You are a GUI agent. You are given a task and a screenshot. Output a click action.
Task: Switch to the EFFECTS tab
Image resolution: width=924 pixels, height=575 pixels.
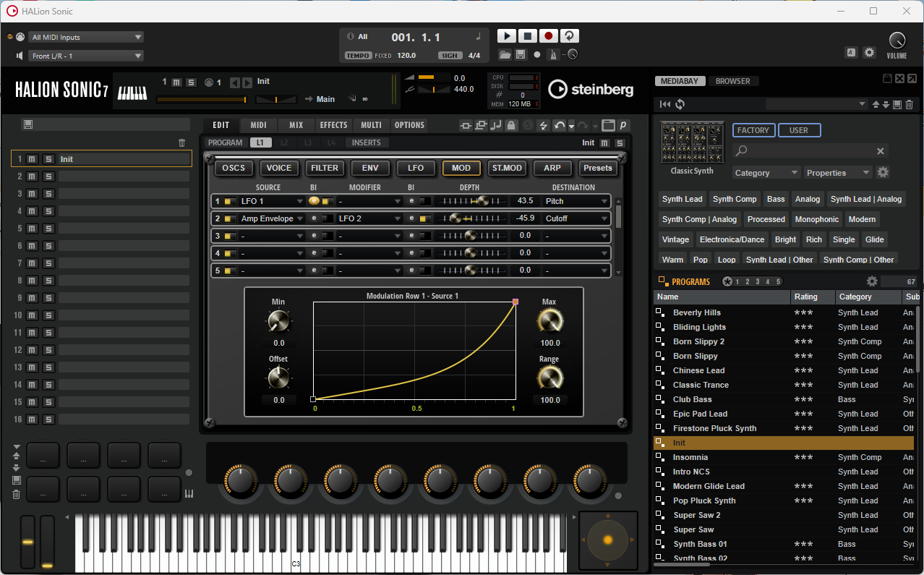click(334, 125)
